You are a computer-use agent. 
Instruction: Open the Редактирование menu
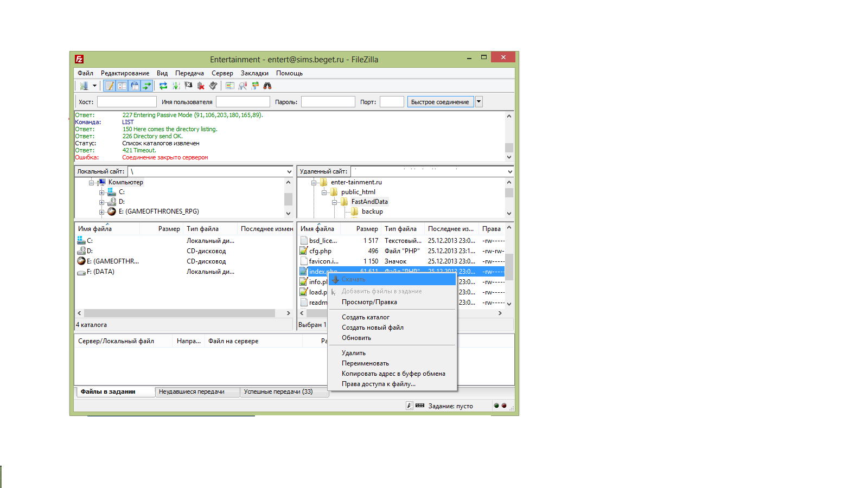click(x=125, y=73)
